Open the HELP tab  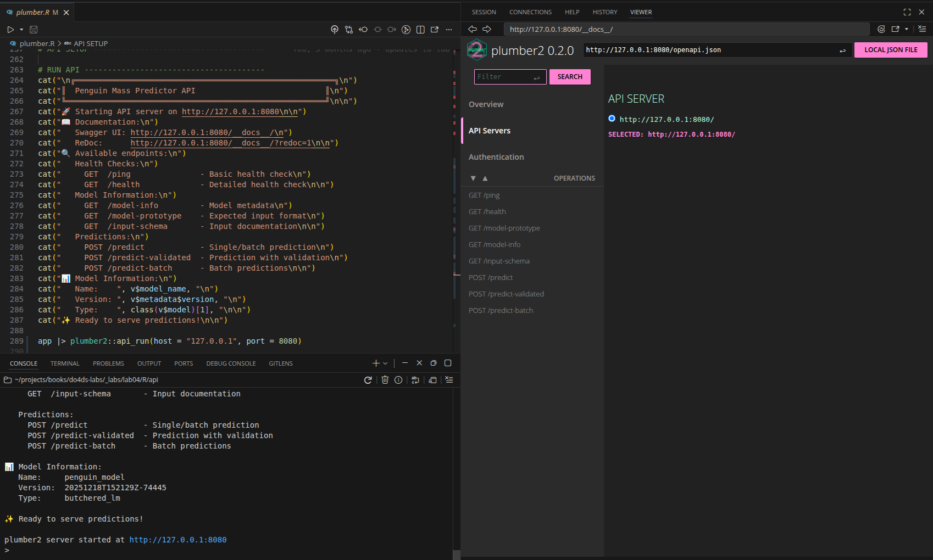click(x=572, y=12)
